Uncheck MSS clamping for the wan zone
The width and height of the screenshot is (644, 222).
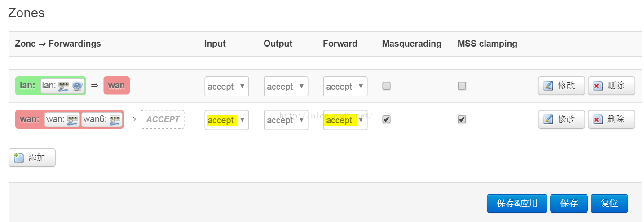pyautogui.click(x=462, y=119)
